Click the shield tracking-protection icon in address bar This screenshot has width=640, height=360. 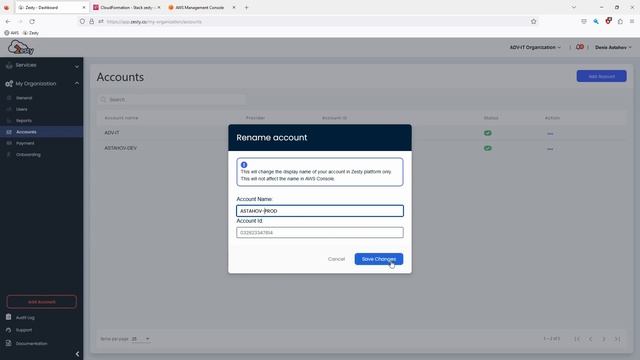[x=82, y=22]
